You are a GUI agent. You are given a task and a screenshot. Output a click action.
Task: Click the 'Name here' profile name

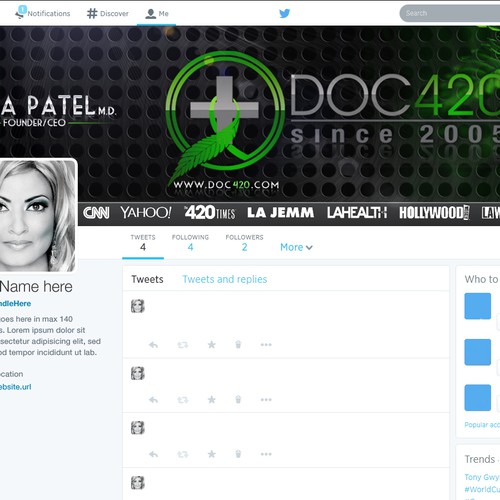tap(36, 287)
